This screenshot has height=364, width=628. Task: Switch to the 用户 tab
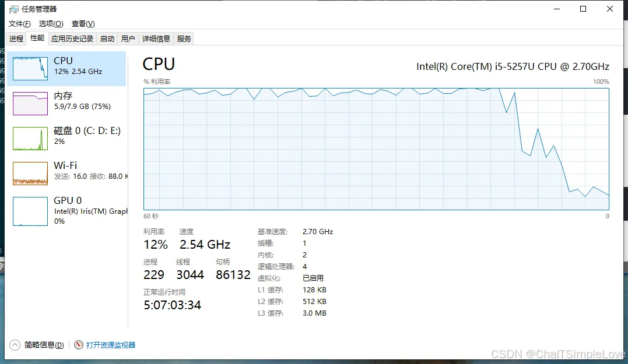pyautogui.click(x=128, y=39)
